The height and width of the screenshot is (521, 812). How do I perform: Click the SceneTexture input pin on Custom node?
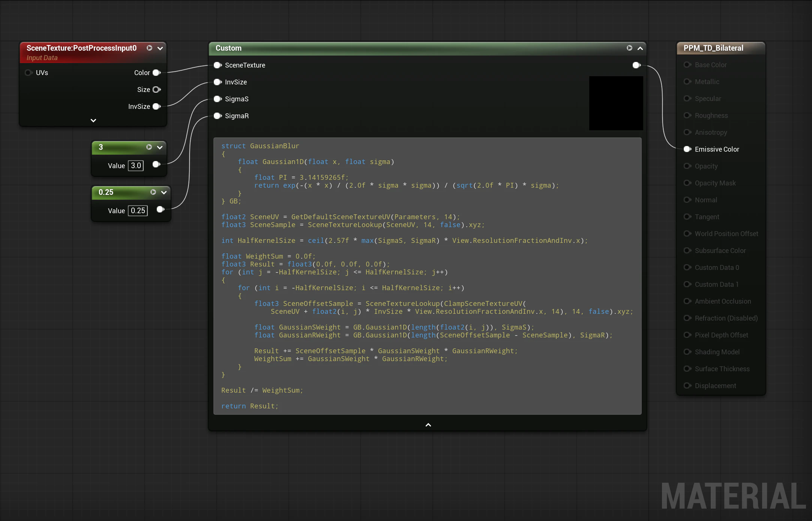point(217,65)
